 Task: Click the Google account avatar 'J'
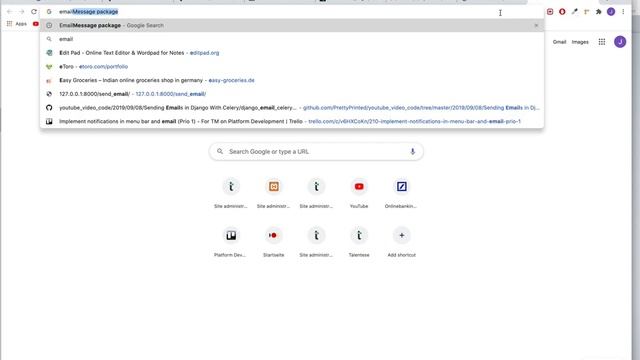620,42
